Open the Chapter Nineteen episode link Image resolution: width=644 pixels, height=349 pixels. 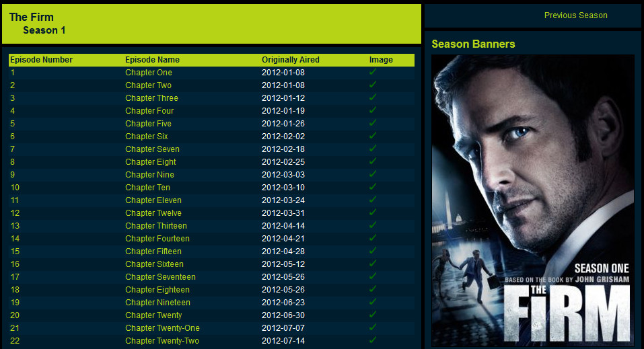pyautogui.click(x=157, y=302)
